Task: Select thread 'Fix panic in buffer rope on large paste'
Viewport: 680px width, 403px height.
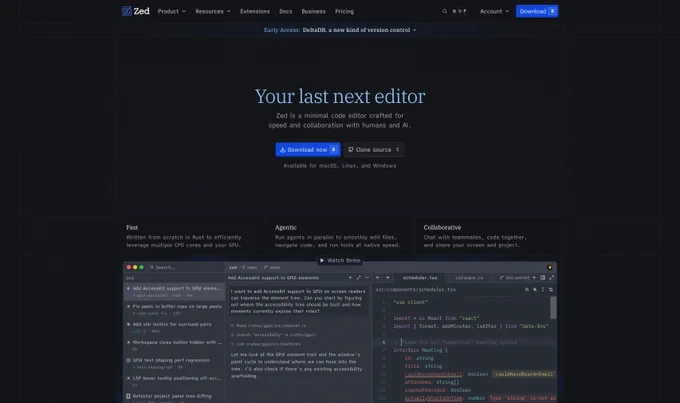Action: (174, 309)
